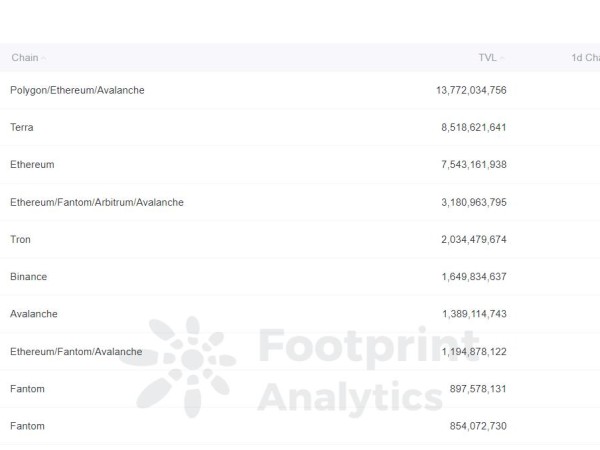Select TVL value 3,180,963,795
Screen dimensions: 600x450
pyautogui.click(x=474, y=202)
